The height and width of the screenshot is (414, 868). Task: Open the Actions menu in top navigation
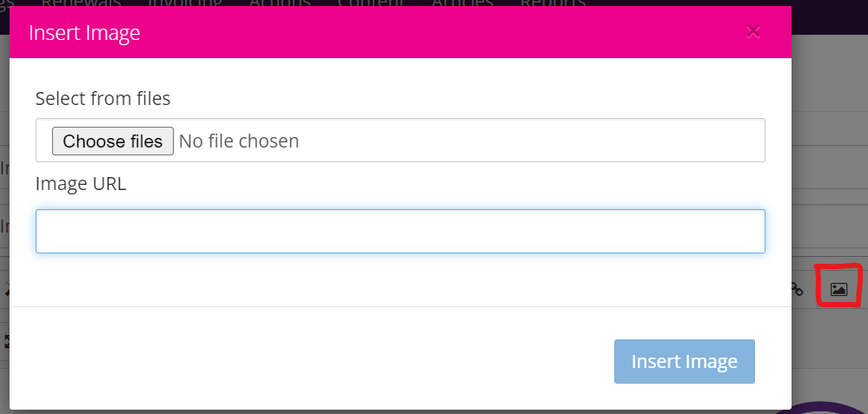280,3
